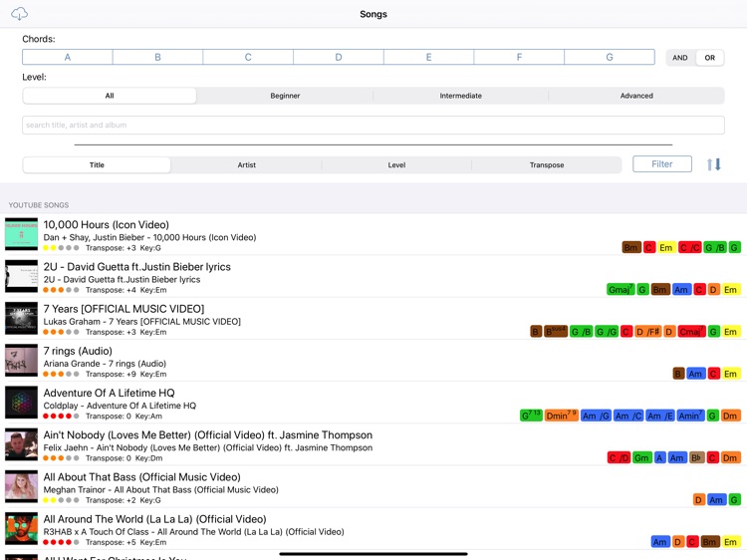
Task: Sort songs by Transpose
Action: (547, 164)
